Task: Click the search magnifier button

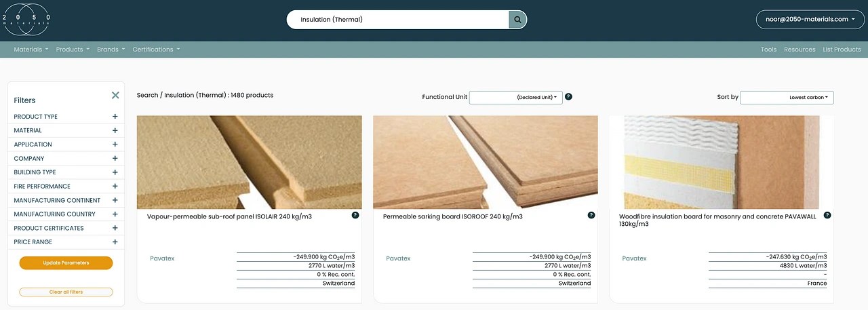Action: [x=517, y=20]
